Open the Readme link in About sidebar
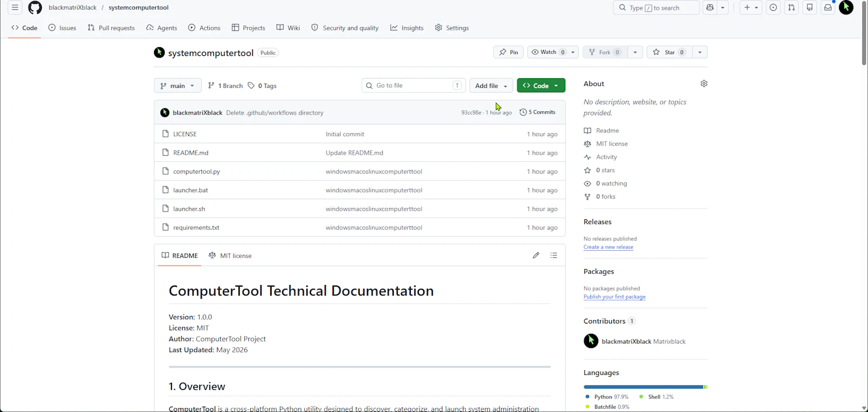Viewport: 868px width, 412px height. [x=602, y=131]
